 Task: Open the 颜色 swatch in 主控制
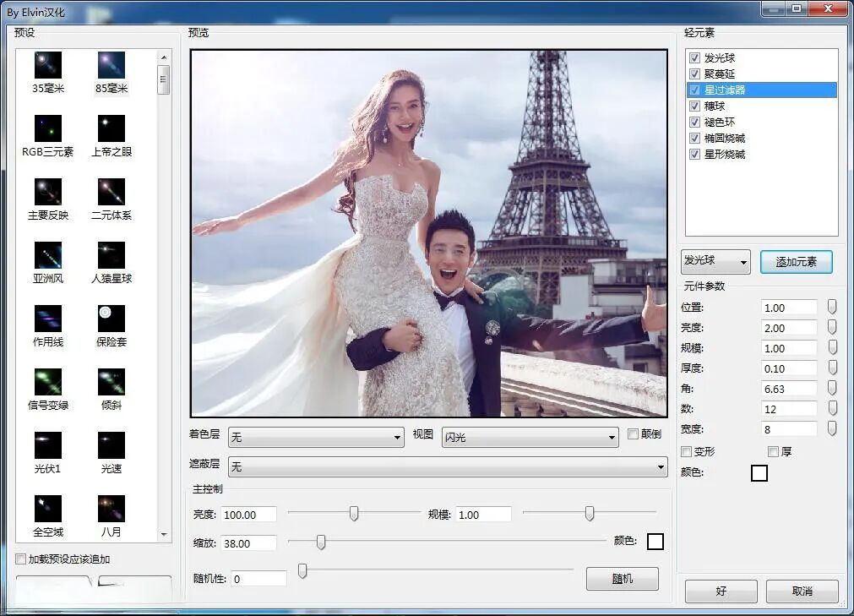pyautogui.click(x=655, y=542)
